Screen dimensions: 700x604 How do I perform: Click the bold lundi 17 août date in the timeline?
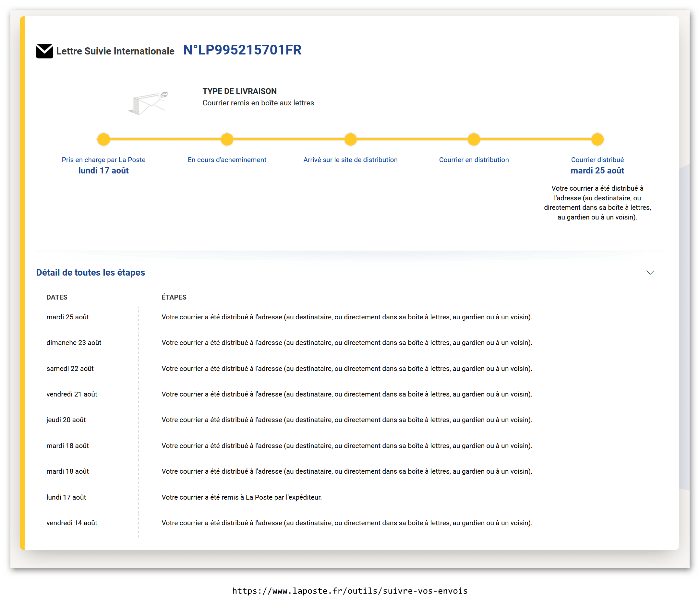[x=103, y=171]
